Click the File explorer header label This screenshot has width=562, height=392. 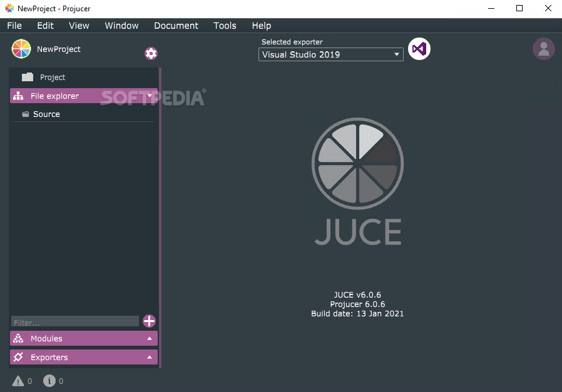pyautogui.click(x=54, y=96)
